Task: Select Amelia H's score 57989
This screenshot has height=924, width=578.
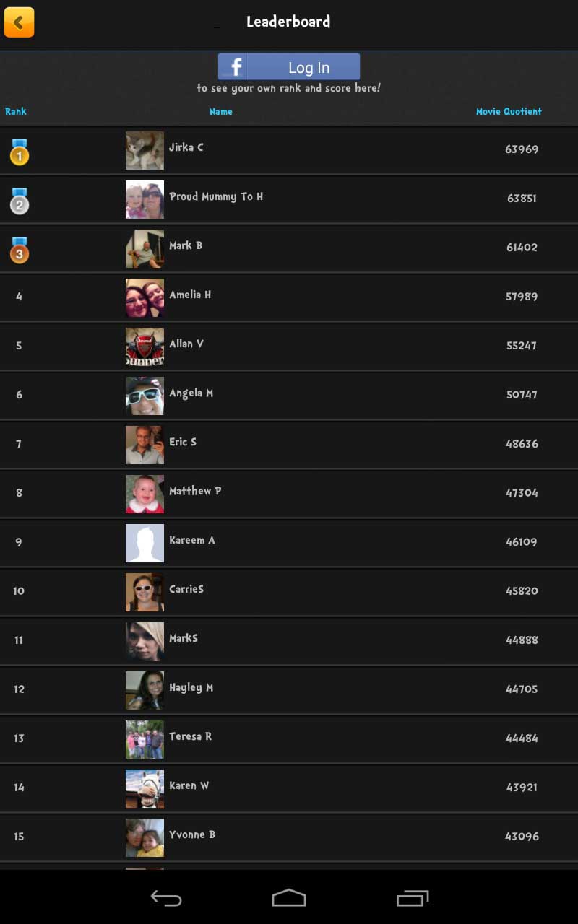Action: (x=522, y=296)
